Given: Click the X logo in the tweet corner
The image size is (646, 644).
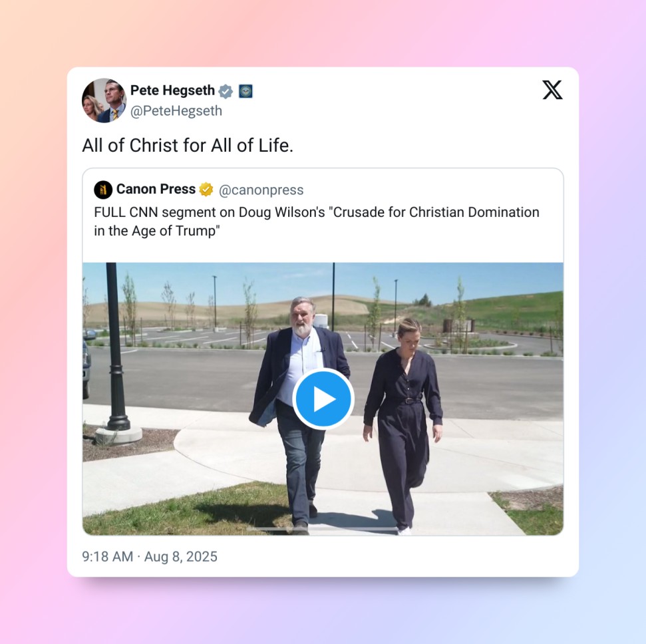Looking at the screenshot, I should point(552,90).
